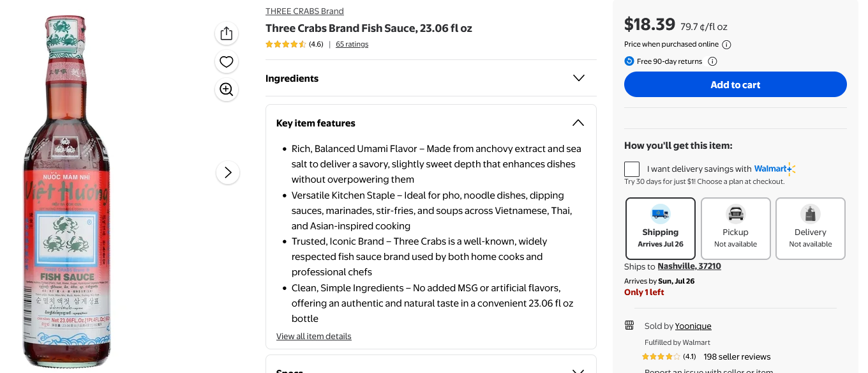Click the store icon beside Sold by
This screenshot has height=373, width=868.
(629, 326)
